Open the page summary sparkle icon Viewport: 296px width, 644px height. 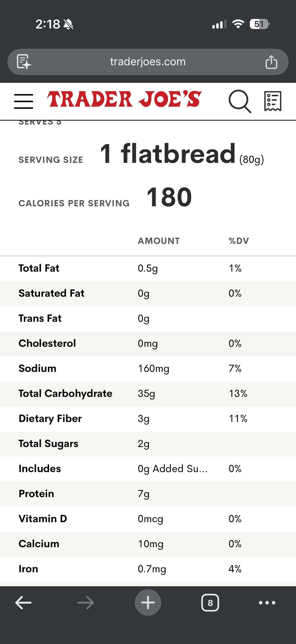pos(24,62)
